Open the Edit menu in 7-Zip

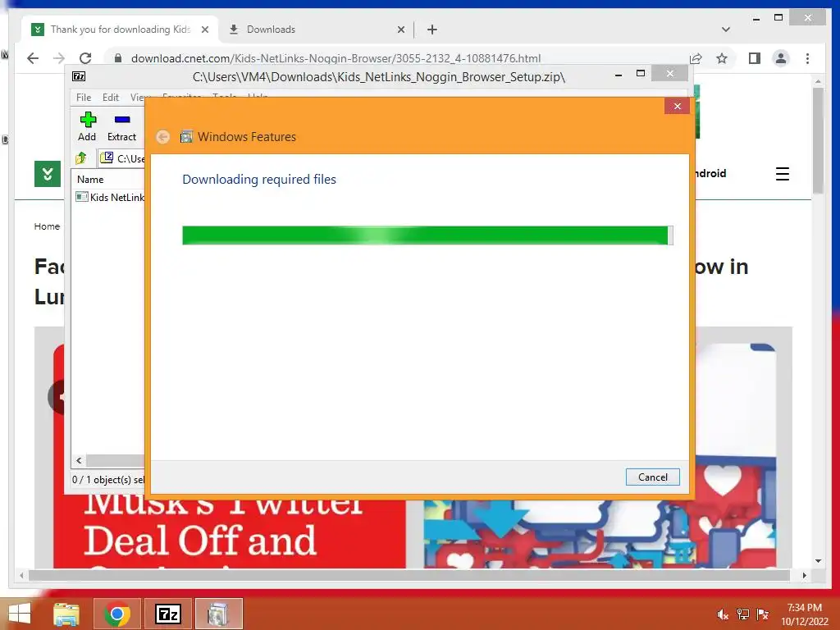point(111,98)
